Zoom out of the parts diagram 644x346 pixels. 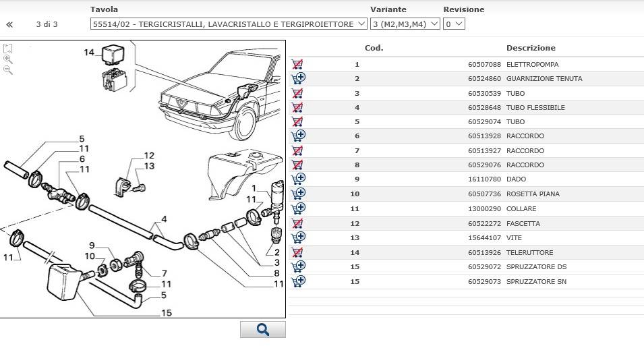click(x=8, y=70)
